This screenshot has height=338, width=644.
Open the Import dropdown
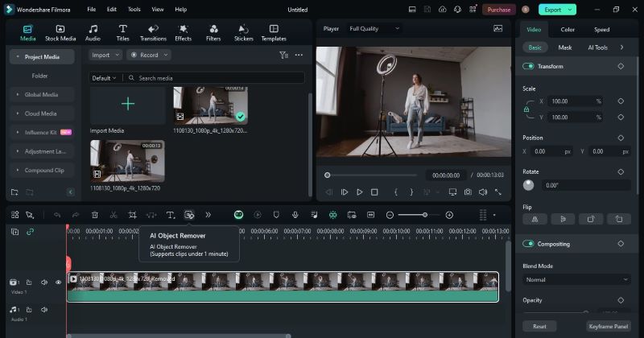tap(105, 55)
